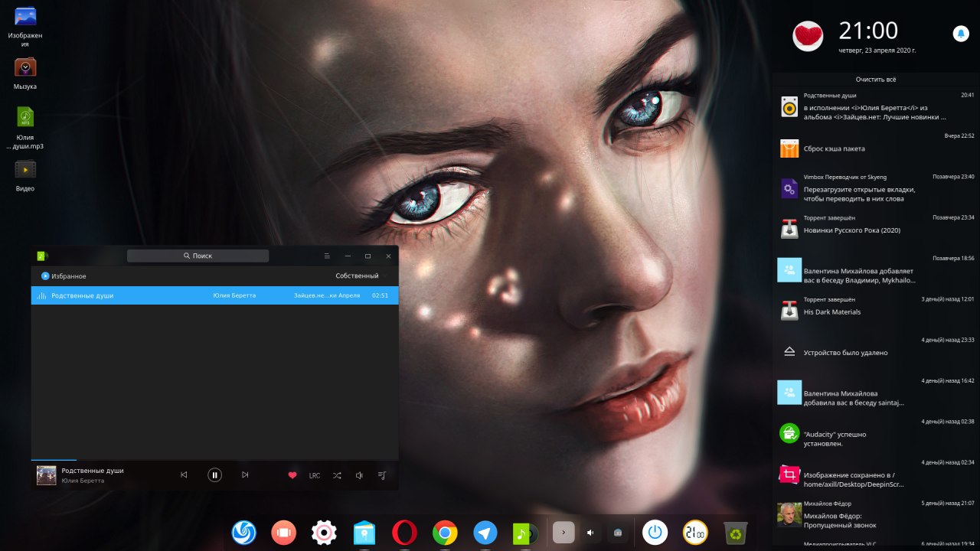Open Новинки Русского Рока torrent notification

[x=876, y=229]
